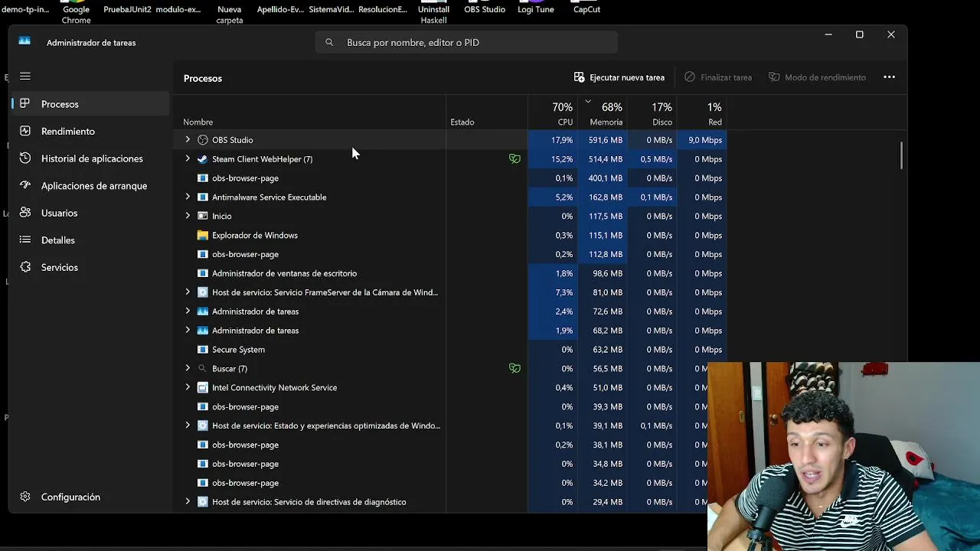Click the Inicio process icon
This screenshot has width=980, height=551.
202,216
